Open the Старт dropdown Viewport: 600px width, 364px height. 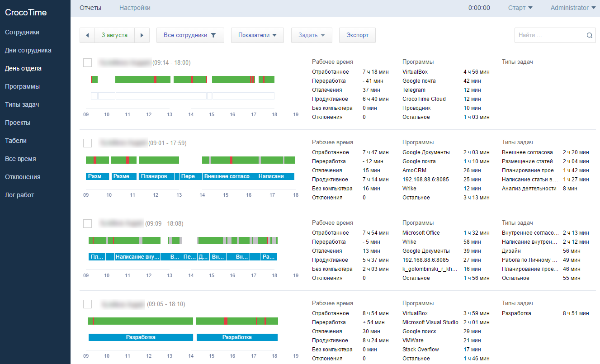tap(520, 8)
